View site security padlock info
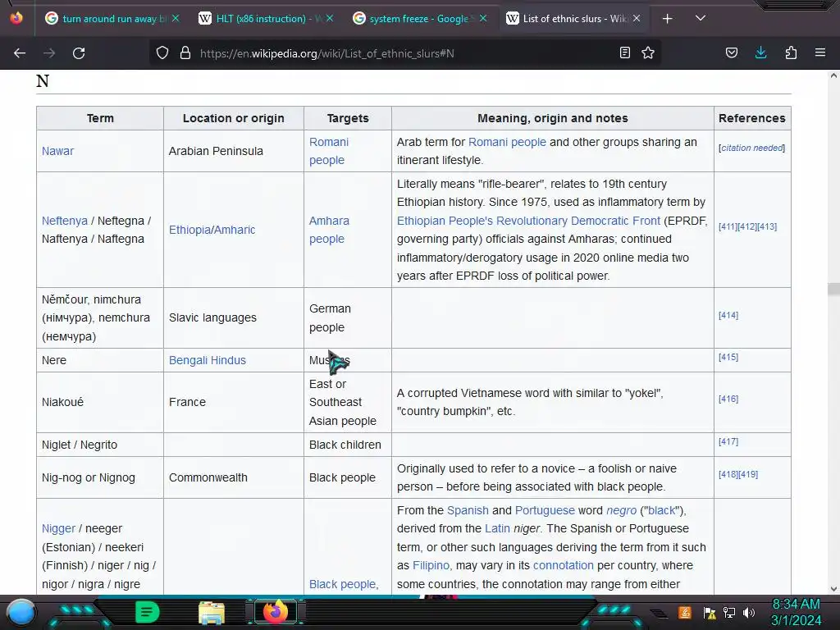 tap(185, 53)
